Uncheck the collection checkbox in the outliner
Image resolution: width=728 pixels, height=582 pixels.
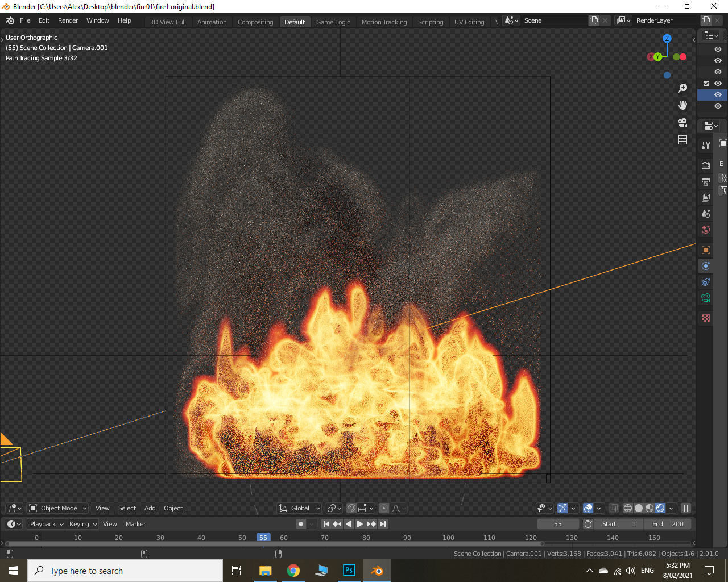tap(706, 83)
